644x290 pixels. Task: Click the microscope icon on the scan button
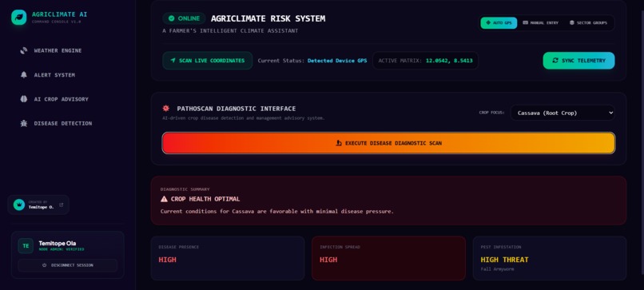(339, 143)
